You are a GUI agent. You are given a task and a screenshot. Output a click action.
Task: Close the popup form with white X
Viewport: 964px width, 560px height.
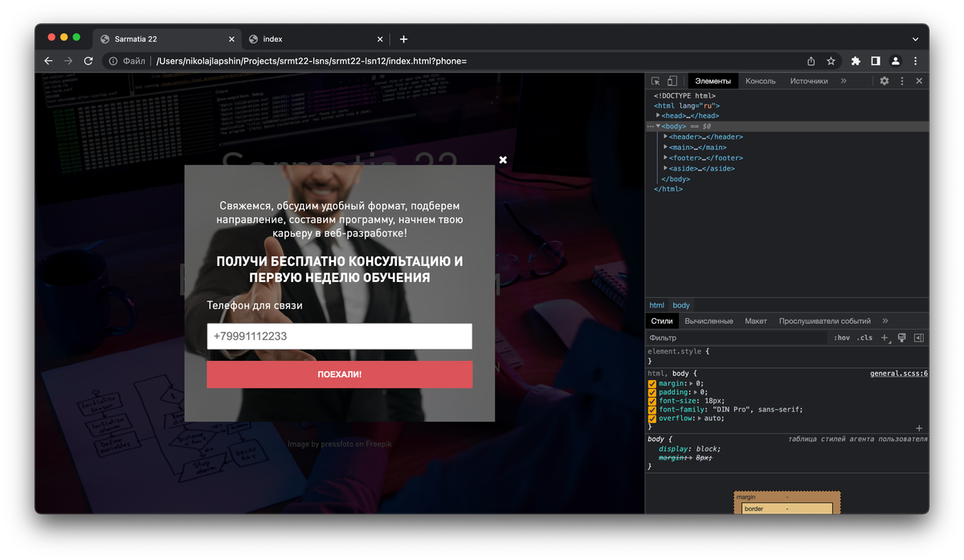503,160
